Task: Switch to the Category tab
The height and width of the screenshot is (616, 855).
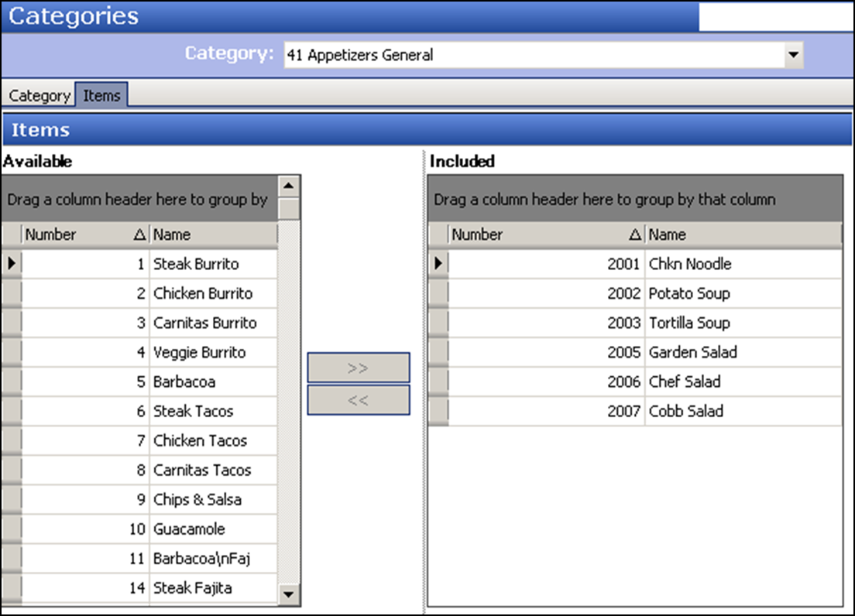Action: [39, 95]
